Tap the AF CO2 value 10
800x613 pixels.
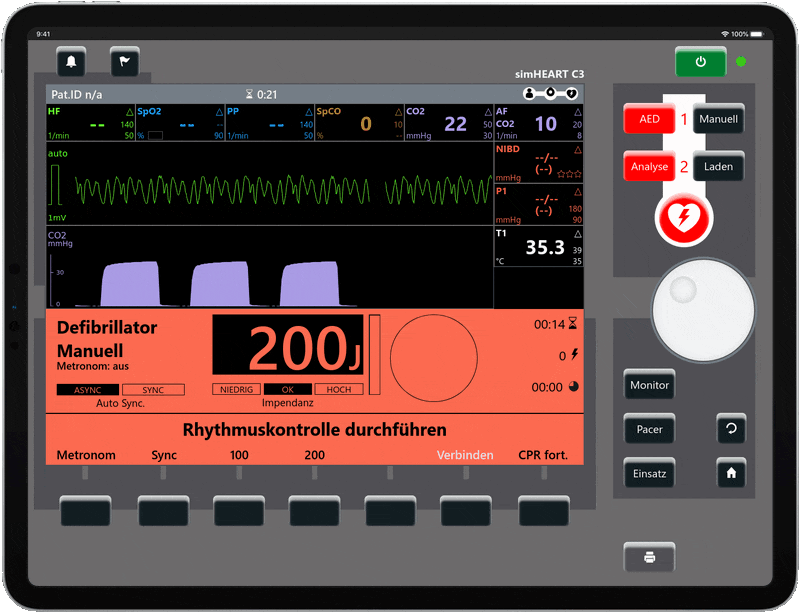coord(545,124)
